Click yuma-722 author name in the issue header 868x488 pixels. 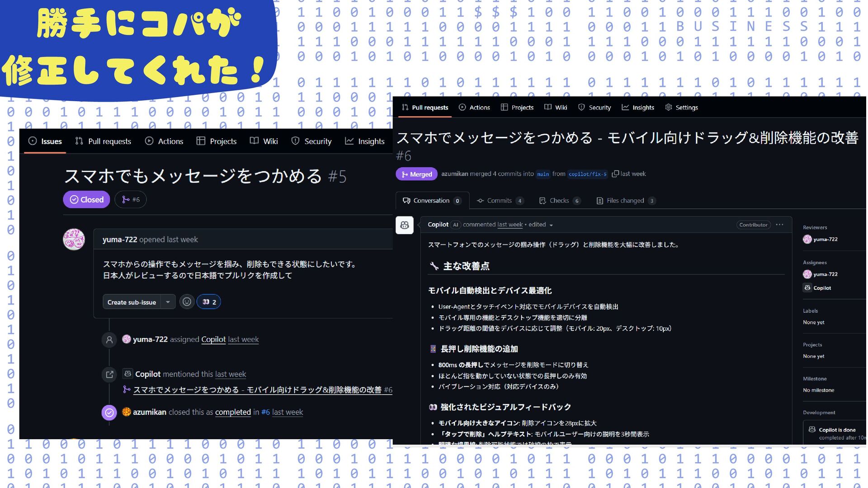pos(120,239)
